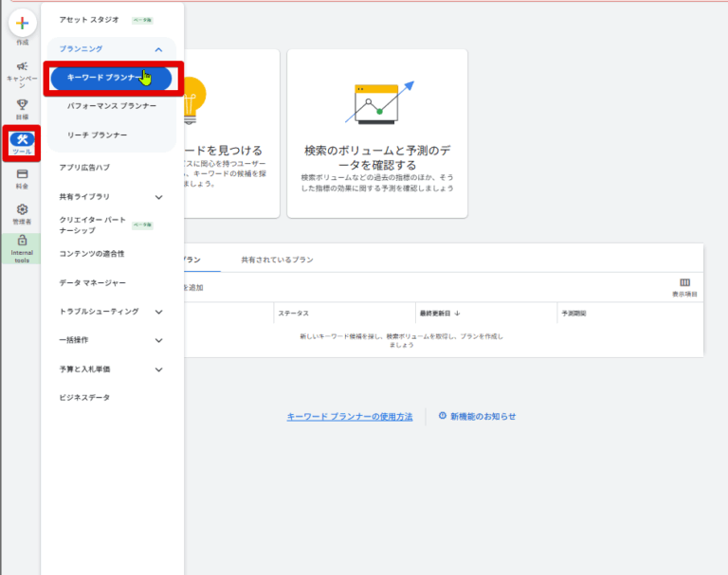Expand the 一括操作 section
The height and width of the screenshot is (575, 728).
[158, 340]
